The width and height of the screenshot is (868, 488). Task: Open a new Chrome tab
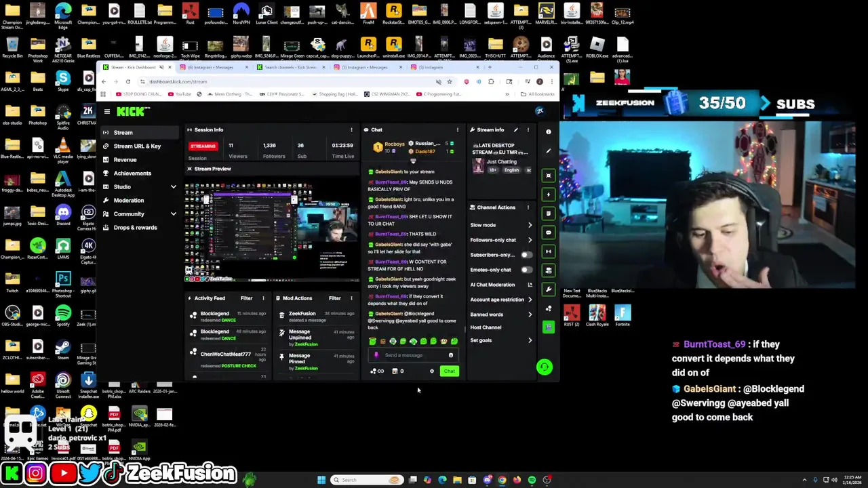pos(490,67)
